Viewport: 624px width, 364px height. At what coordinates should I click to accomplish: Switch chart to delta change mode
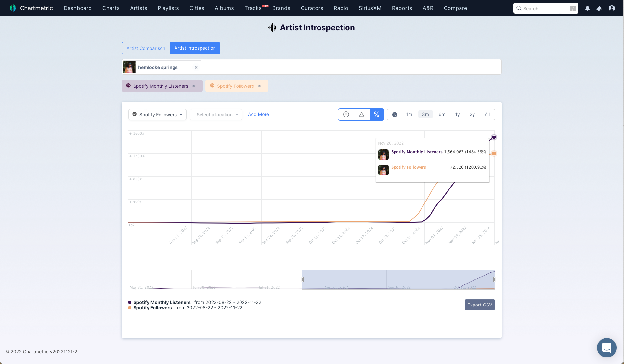coord(361,114)
